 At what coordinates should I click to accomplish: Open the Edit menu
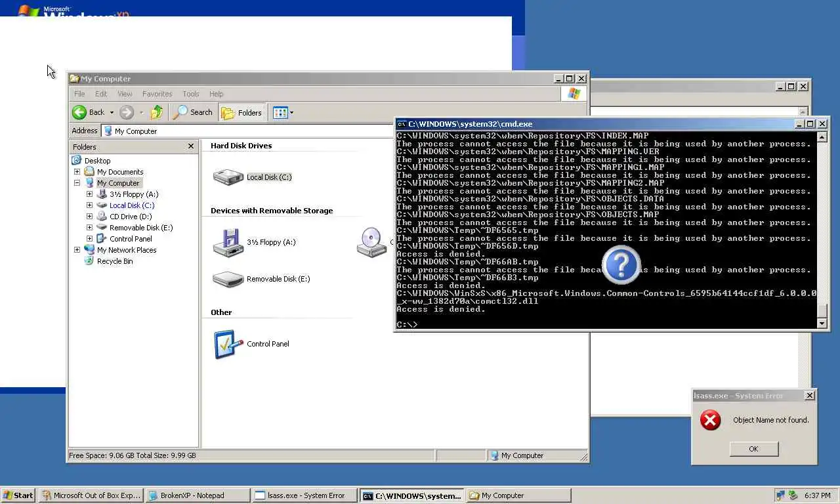[x=101, y=94]
